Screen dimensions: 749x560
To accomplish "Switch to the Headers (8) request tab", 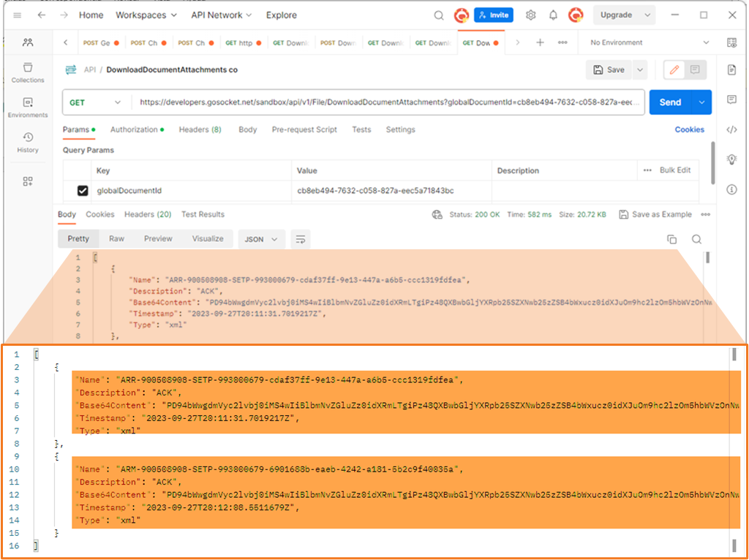I will tap(200, 129).
